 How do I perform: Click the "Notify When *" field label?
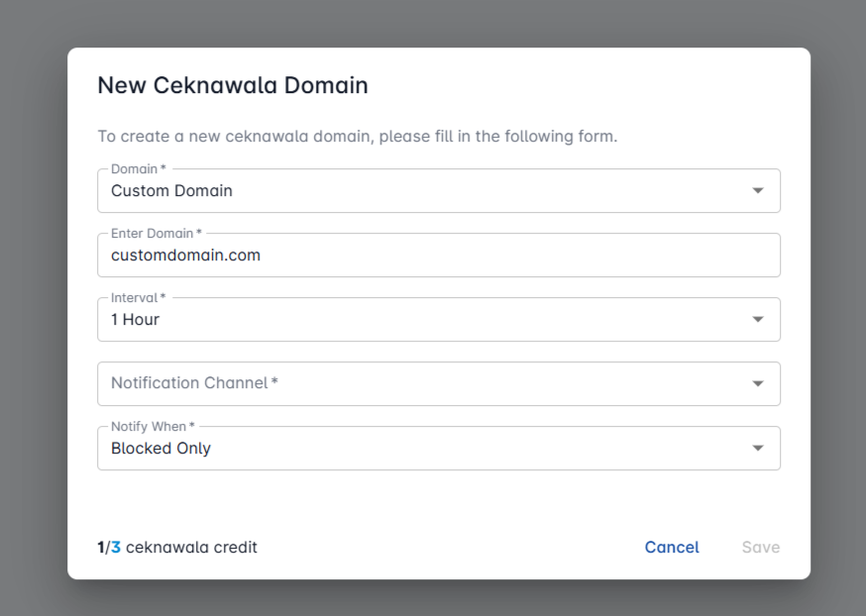pos(153,427)
